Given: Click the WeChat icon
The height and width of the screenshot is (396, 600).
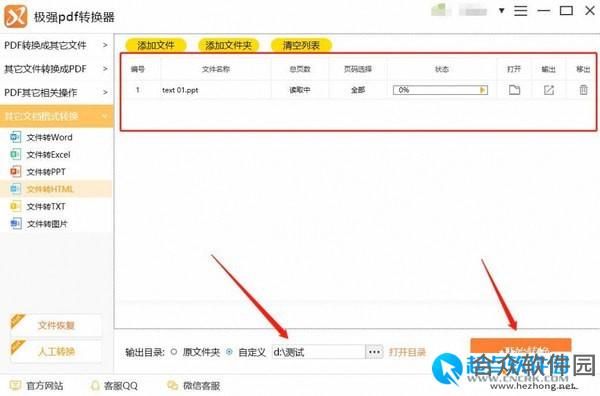Looking at the screenshot, I should click(x=173, y=385).
